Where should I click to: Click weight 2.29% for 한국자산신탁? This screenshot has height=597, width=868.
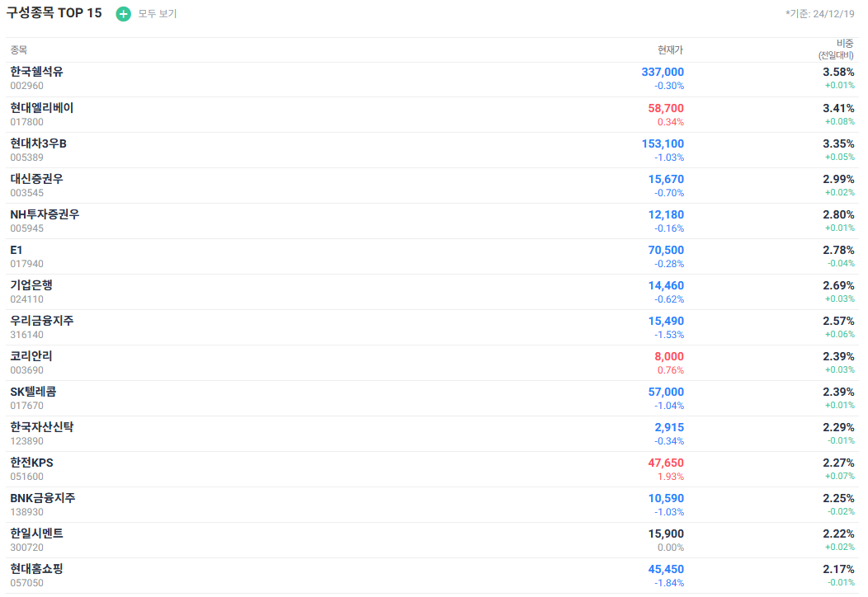[838, 427]
